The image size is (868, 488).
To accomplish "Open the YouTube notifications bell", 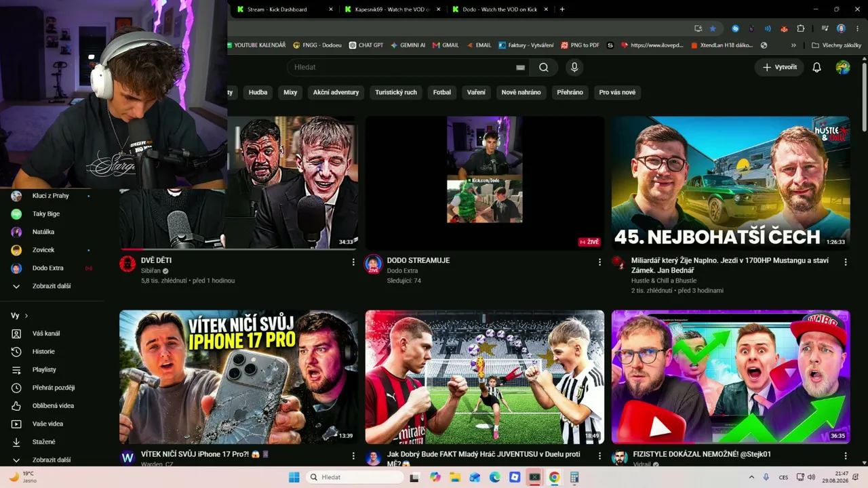I will click(x=817, y=67).
